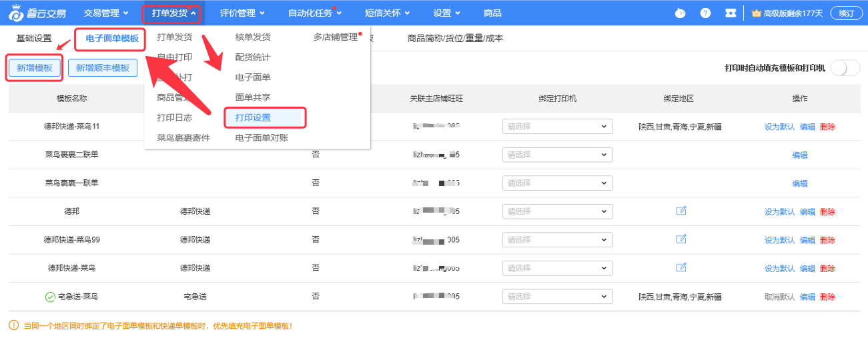The height and width of the screenshot is (340, 868).
Task: Click the question-mark help icon
Action: [706, 13]
